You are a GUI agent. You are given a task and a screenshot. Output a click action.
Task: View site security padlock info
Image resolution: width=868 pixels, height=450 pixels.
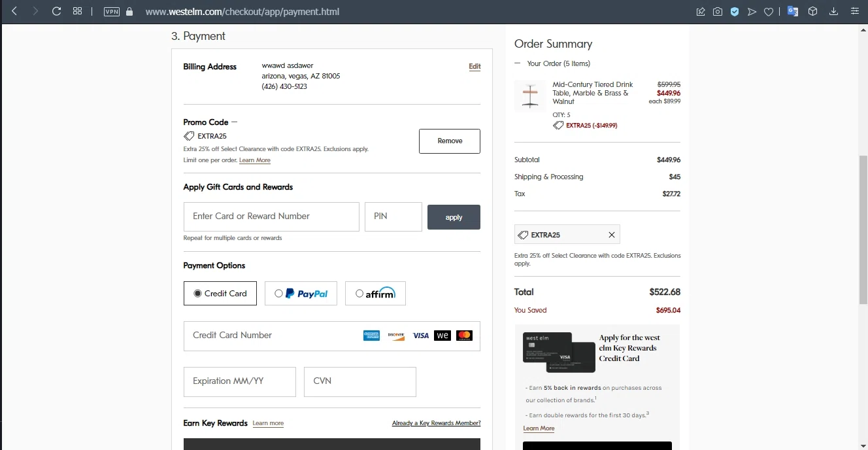click(129, 11)
